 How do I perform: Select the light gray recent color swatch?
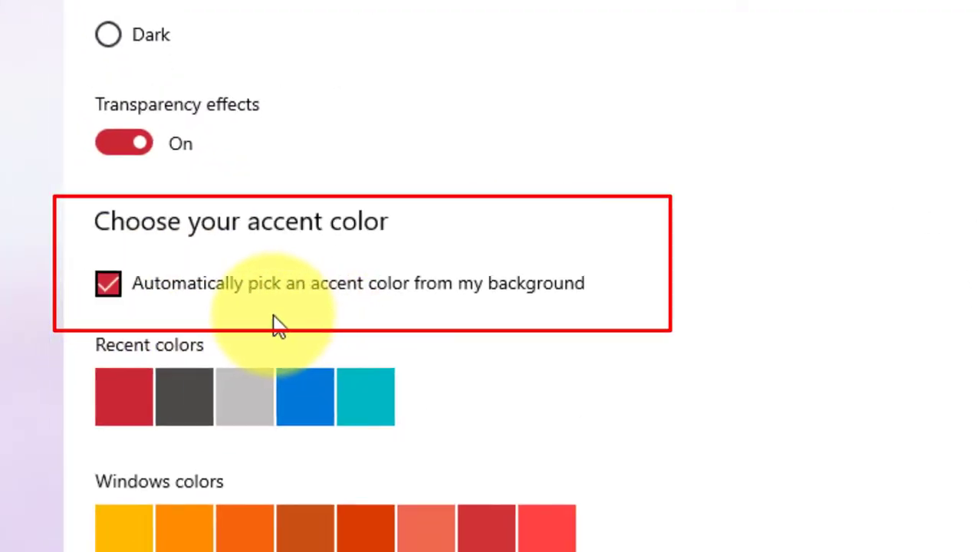tap(245, 396)
